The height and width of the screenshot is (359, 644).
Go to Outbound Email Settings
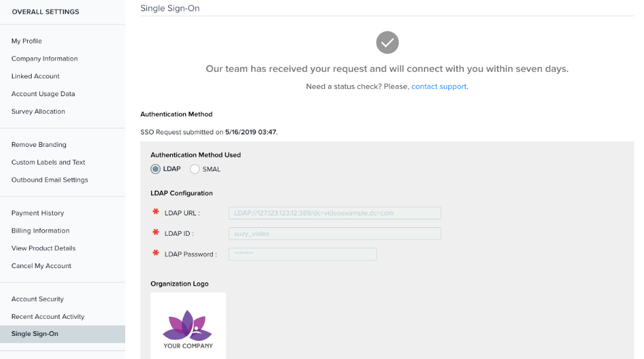[x=49, y=180]
